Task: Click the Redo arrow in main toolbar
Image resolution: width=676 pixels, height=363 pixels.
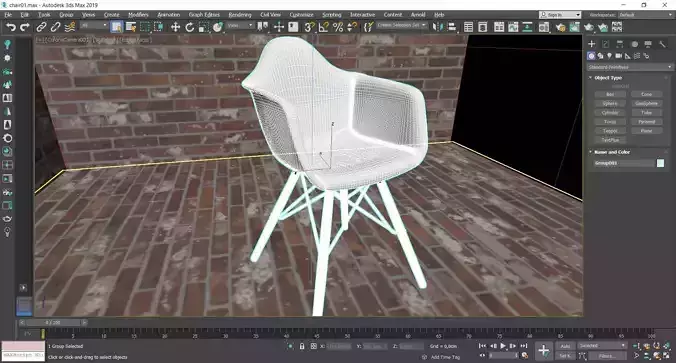Action: pos(25,27)
